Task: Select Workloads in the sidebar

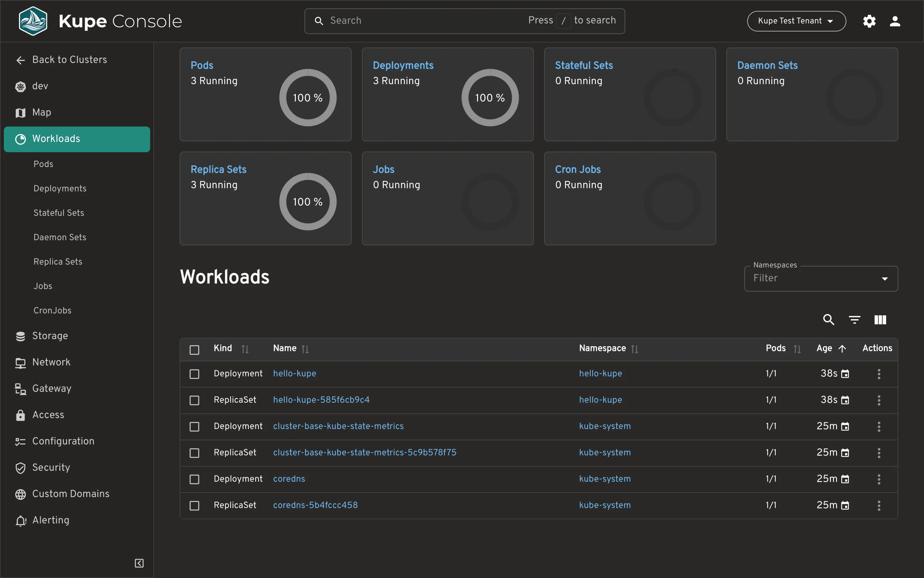Action: click(77, 139)
